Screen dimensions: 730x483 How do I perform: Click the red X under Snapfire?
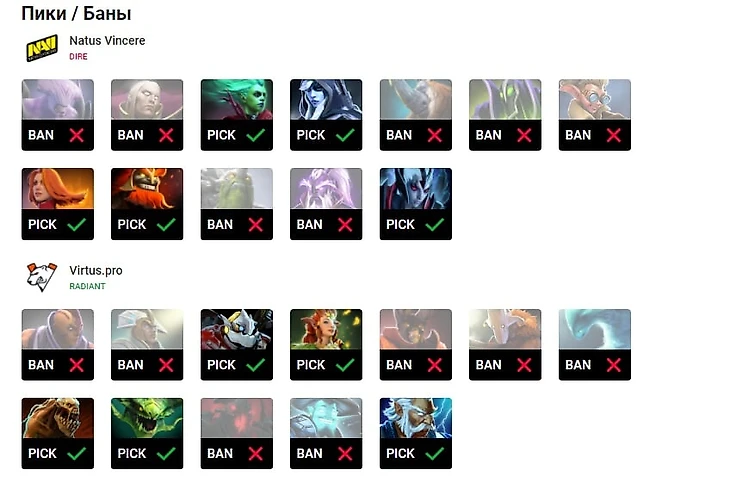[613, 135]
